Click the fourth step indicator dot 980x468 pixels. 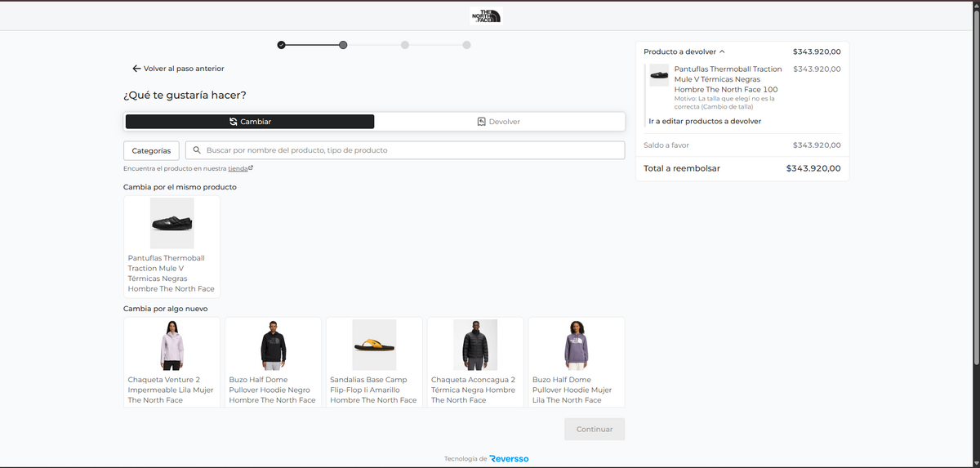[466, 45]
